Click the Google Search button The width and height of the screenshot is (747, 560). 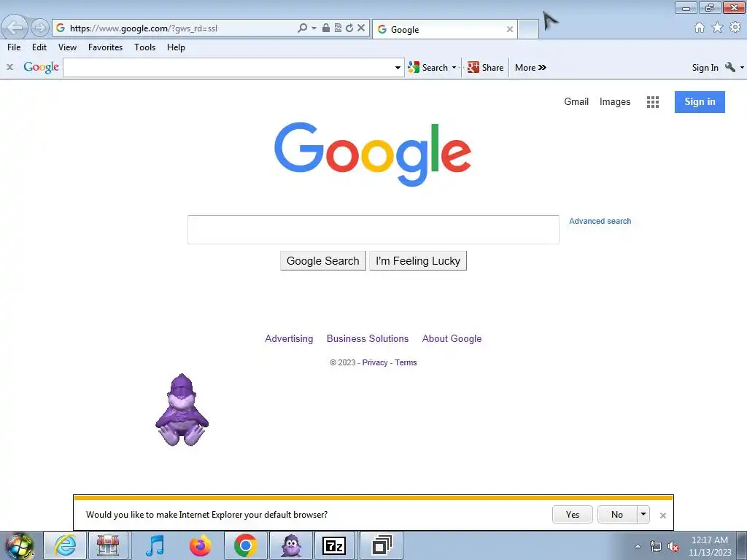(323, 261)
